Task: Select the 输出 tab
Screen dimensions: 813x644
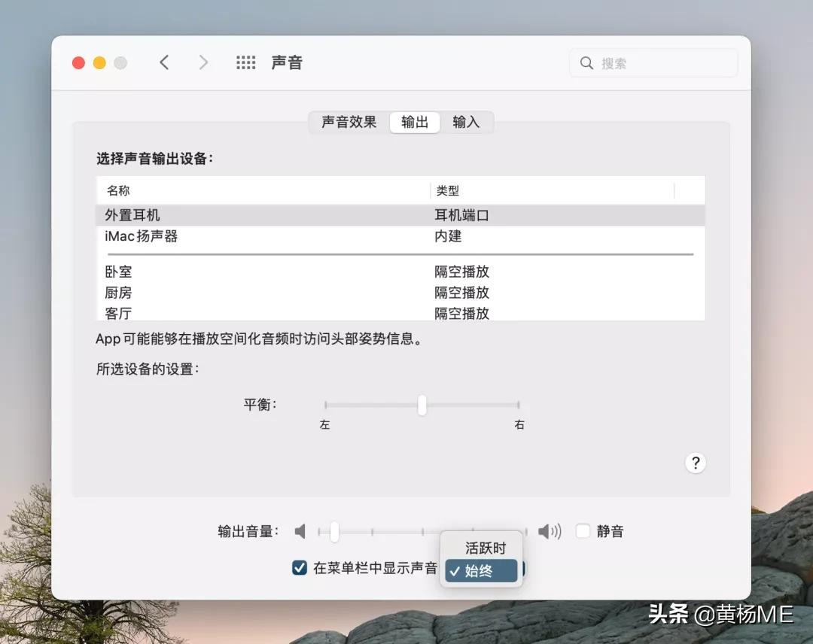Action: pos(414,122)
